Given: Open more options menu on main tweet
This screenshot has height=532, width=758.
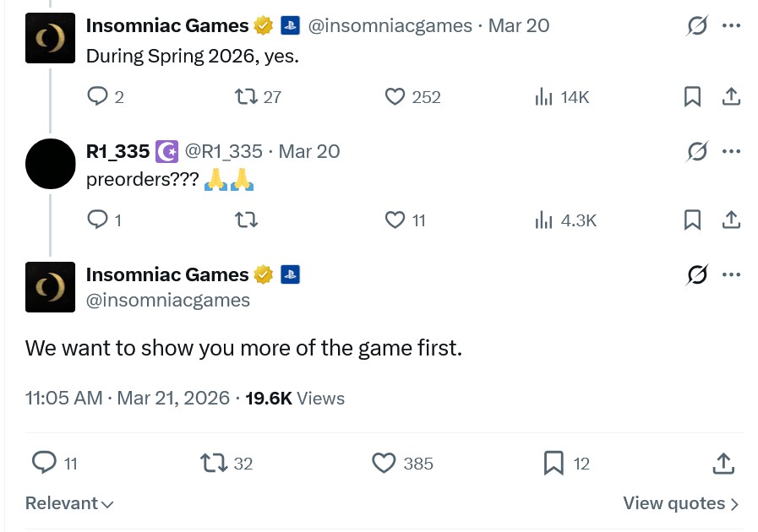Looking at the screenshot, I should (x=731, y=274).
